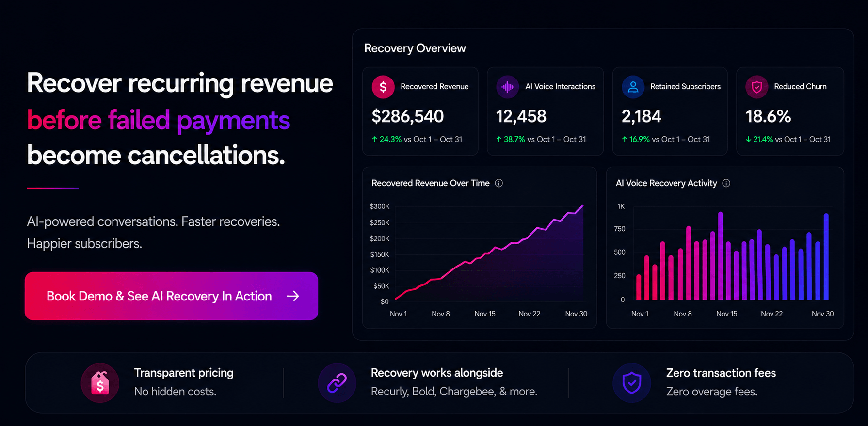Viewport: 868px width, 426px height.
Task: Click the $300K axis label
Action: (380, 206)
